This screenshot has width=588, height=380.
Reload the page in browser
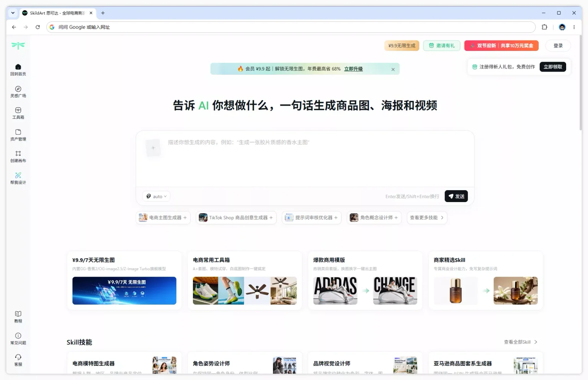point(38,27)
